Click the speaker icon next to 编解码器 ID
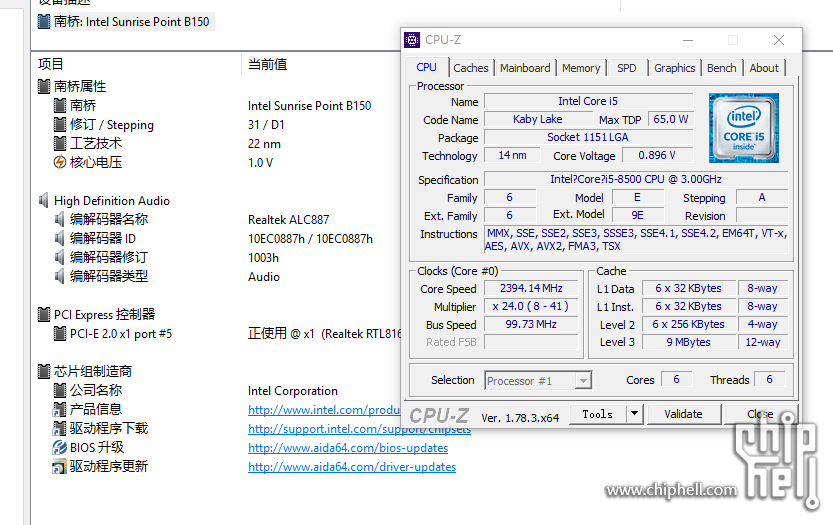Viewport: 833px width, 525px height. tap(60, 238)
